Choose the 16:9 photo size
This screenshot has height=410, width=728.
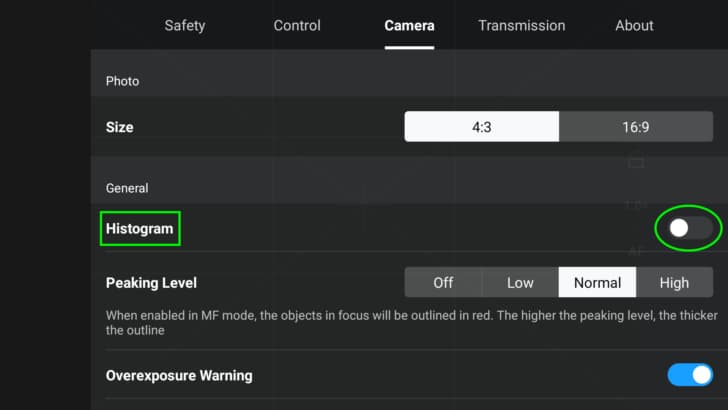pyautogui.click(x=636, y=126)
